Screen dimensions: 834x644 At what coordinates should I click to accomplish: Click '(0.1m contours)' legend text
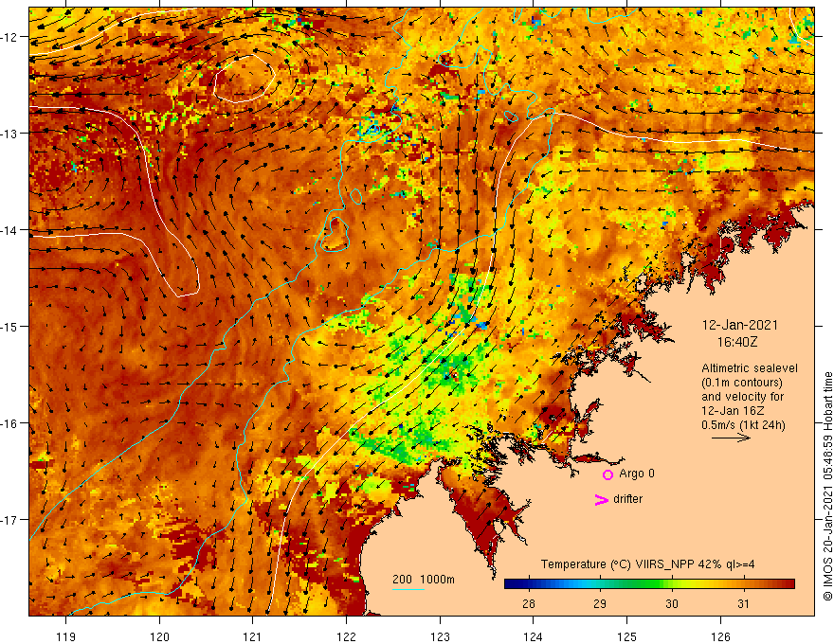point(742,383)
